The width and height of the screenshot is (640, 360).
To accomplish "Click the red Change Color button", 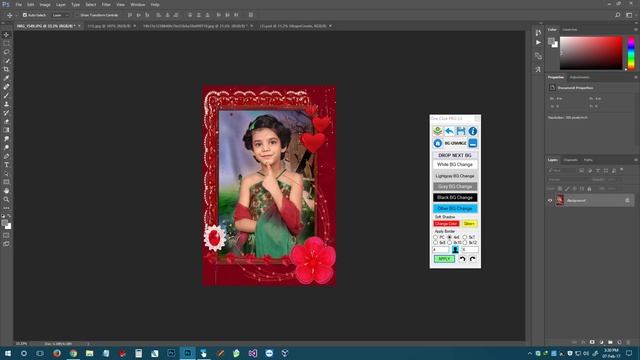I will (x=447, y=224).
